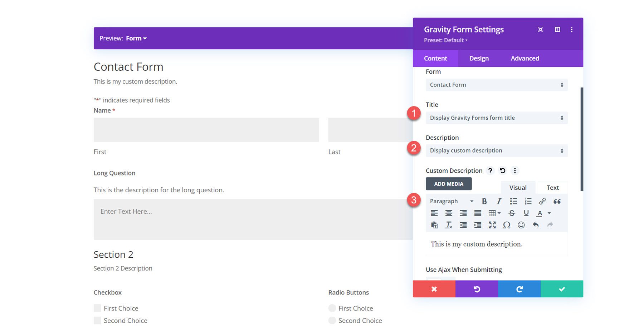Click inside the custom description text area
Screen dimensions: 644x327
pos(497,244)
